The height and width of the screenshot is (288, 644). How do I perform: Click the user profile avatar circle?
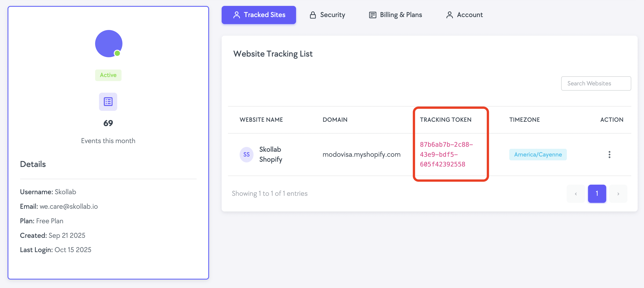108,43
